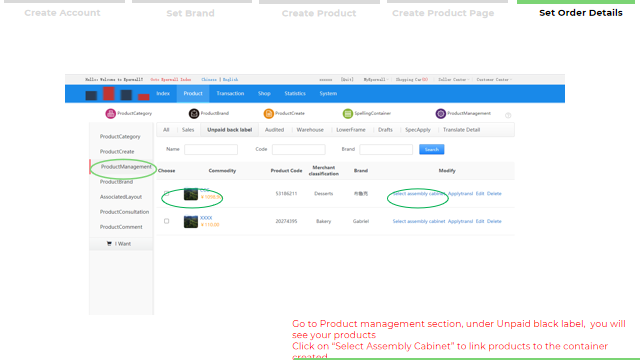Click the Chinese language link
The width and height of the screenshot is (640, 360).
[x=209, y=80]
